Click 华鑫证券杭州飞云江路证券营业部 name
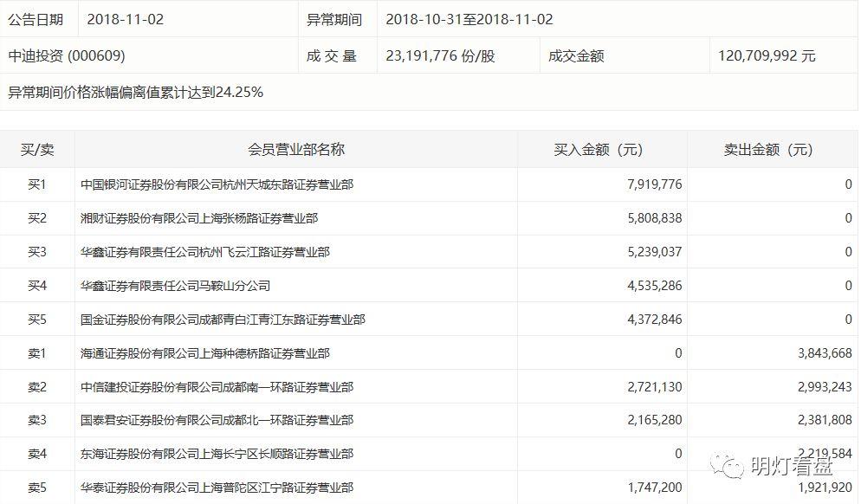Screen dimensions: 861x504 pyautogui.click(x=204, y=252)
